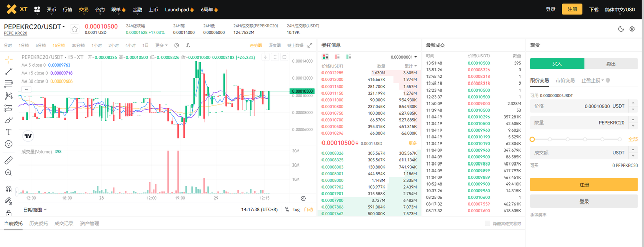Toggle auto scale 自动 on chart
This screenshot has width=644, height=247.
pyautogui.click(x=308, y=209)
